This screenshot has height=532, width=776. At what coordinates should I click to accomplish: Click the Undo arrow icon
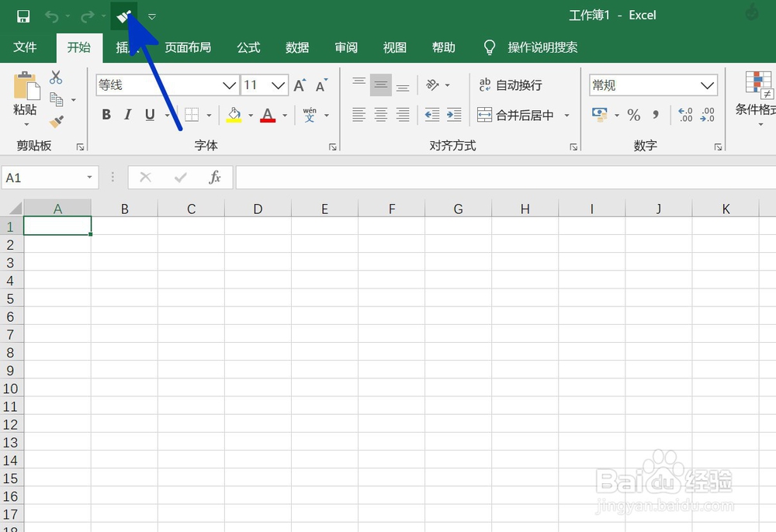coord(51,16)
